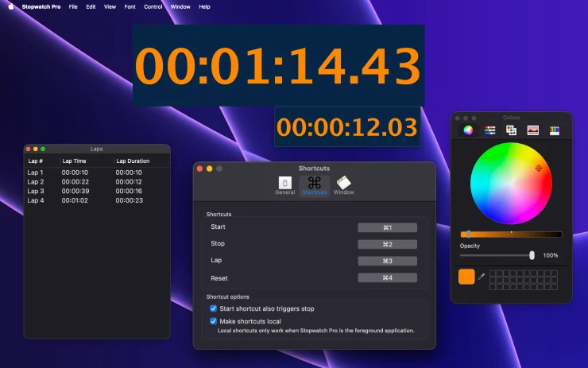Click the Start shortcut field ⌘1
This screenshot has height=368, width=588.
point(388,227)
